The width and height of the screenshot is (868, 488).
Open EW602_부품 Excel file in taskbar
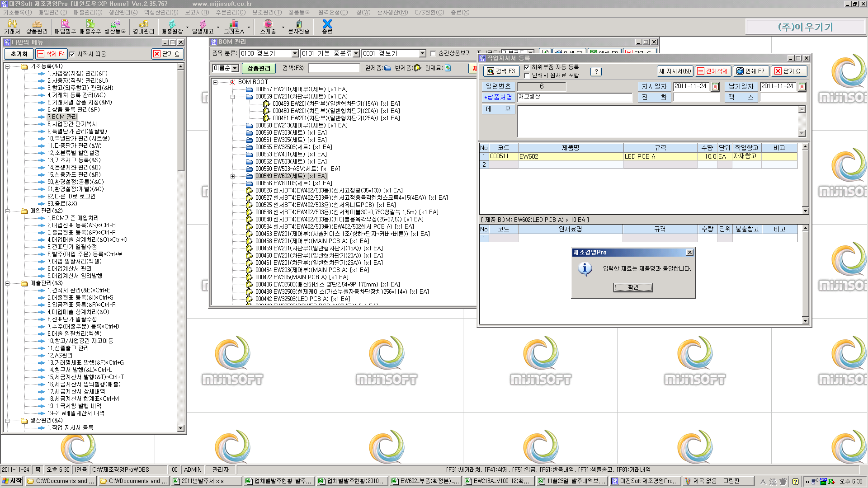pos(425,481)
